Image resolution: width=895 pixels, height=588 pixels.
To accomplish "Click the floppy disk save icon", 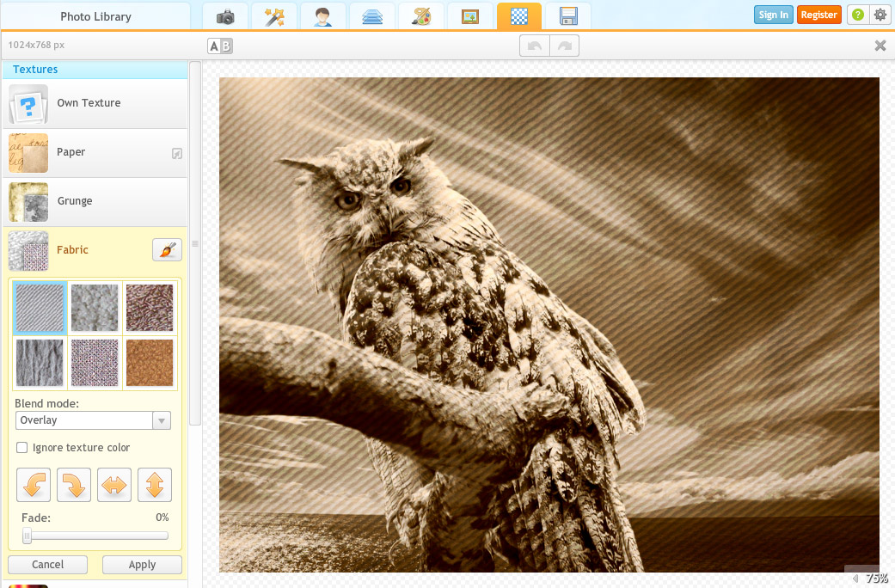I will (568, 16).
